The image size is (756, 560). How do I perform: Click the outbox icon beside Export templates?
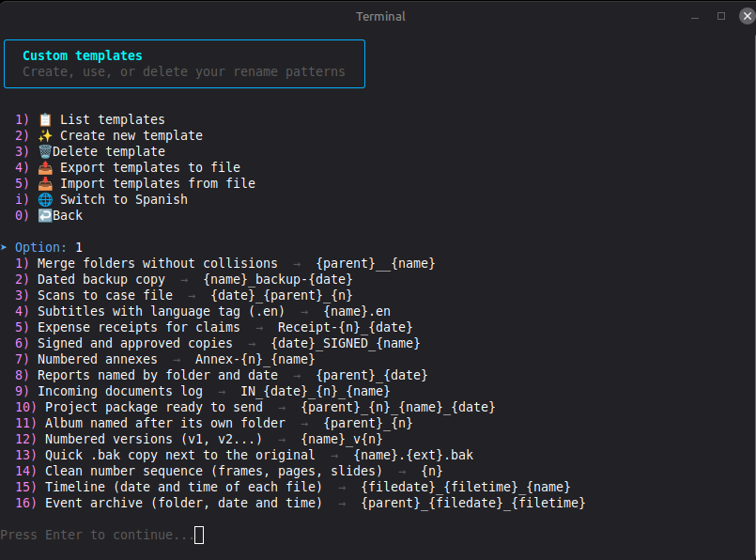click(45, 167)
